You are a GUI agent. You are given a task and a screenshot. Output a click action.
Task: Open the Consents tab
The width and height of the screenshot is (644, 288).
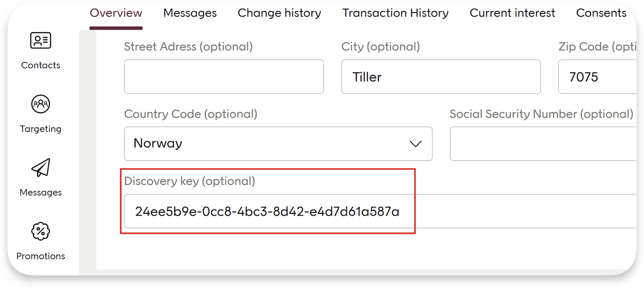click(x=601, y=13)
